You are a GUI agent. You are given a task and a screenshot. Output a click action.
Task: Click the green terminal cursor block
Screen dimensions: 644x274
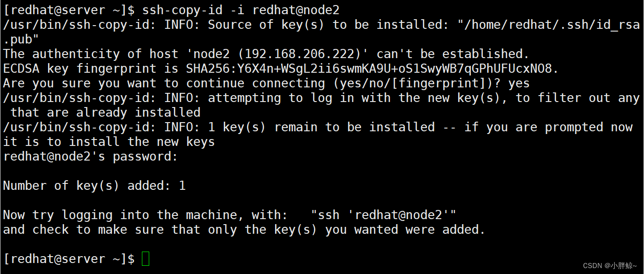[146, 258]
